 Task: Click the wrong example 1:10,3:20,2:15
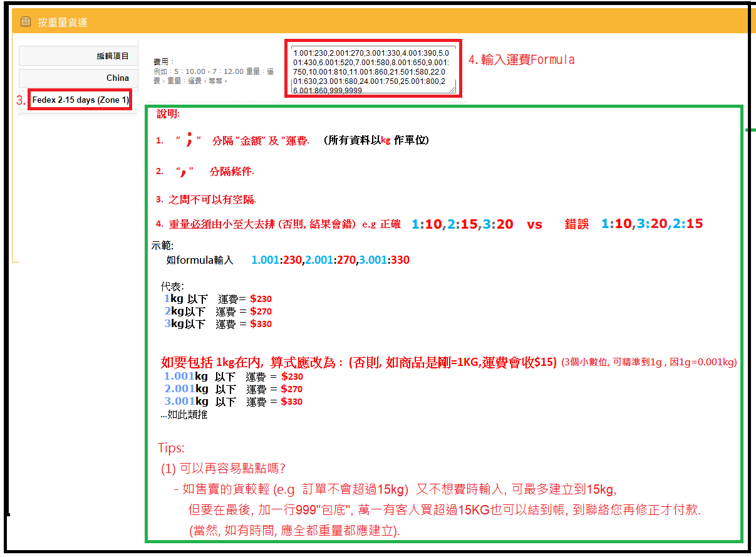pos(651,224)
